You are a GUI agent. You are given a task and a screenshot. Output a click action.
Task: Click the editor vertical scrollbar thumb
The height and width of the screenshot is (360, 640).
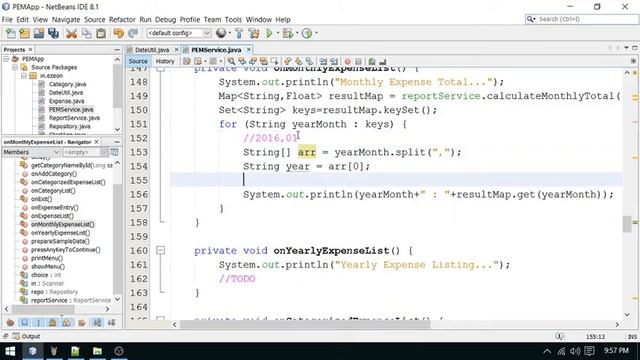point(627,224)
